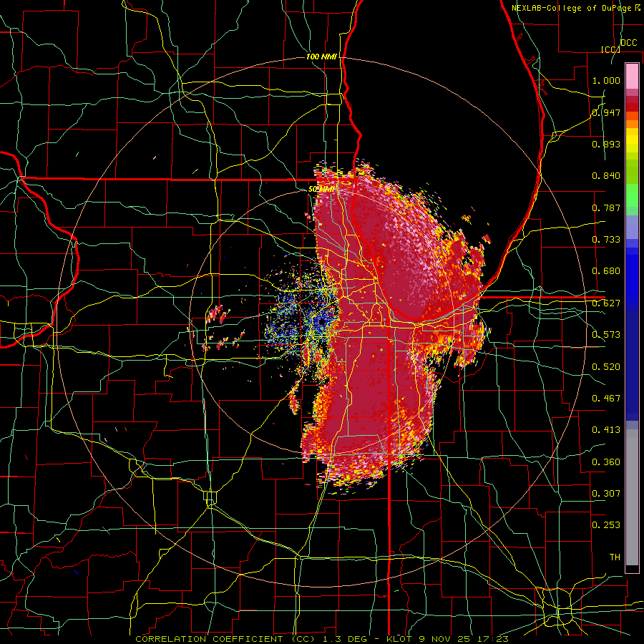Click the 50 NMI range ring label
Viewport: 644px width, 644px height.
[x=321, y=190]
